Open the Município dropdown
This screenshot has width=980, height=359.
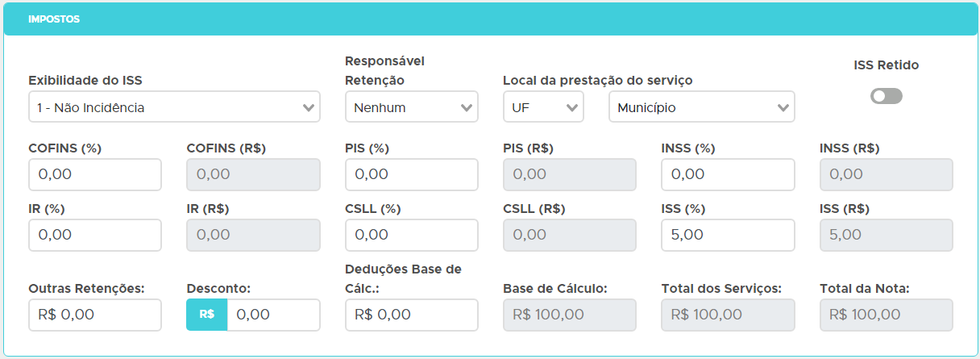point(701,107)
